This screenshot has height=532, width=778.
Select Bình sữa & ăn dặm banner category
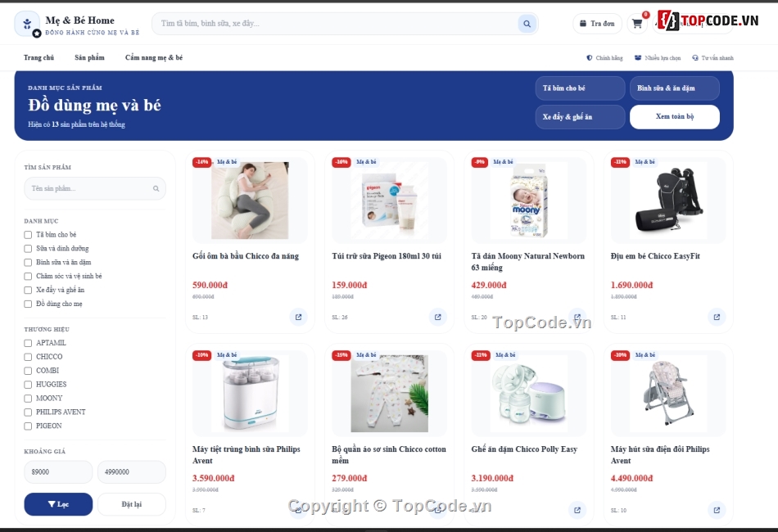pos(675,88)
